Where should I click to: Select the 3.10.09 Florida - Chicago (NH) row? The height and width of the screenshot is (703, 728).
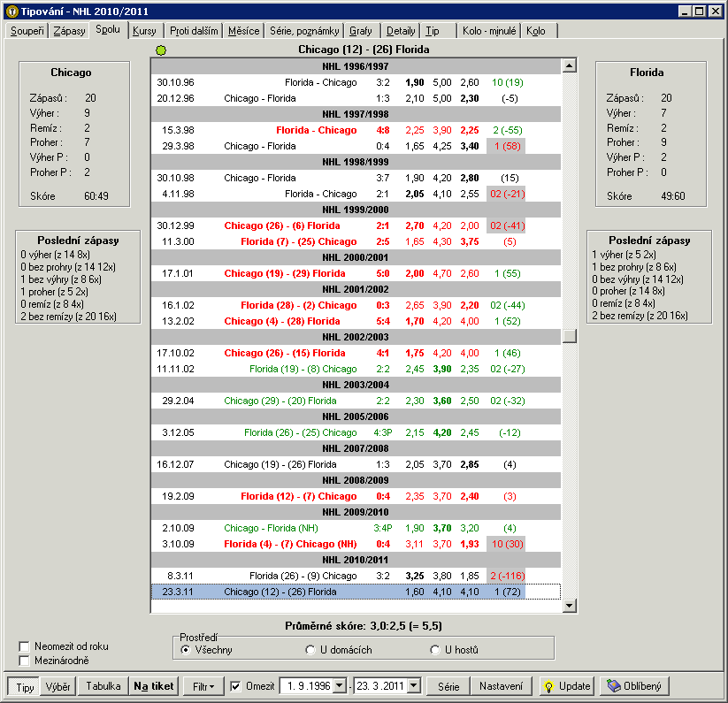click(356, 544)
